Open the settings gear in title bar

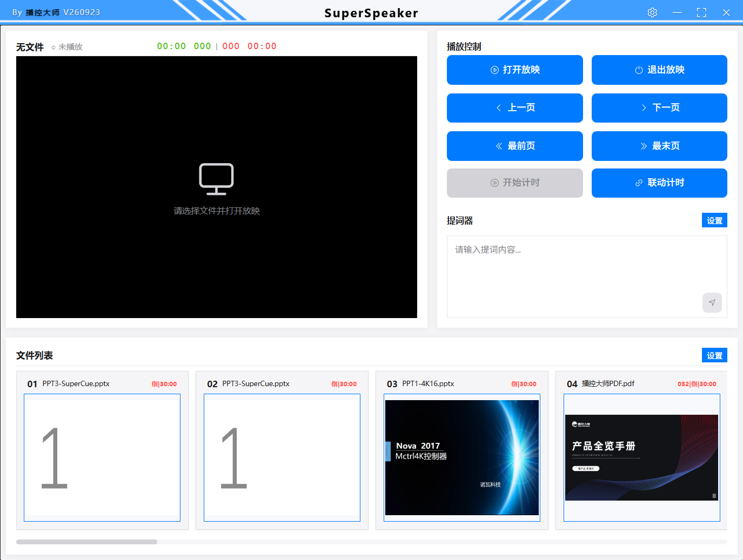(652, 12)
